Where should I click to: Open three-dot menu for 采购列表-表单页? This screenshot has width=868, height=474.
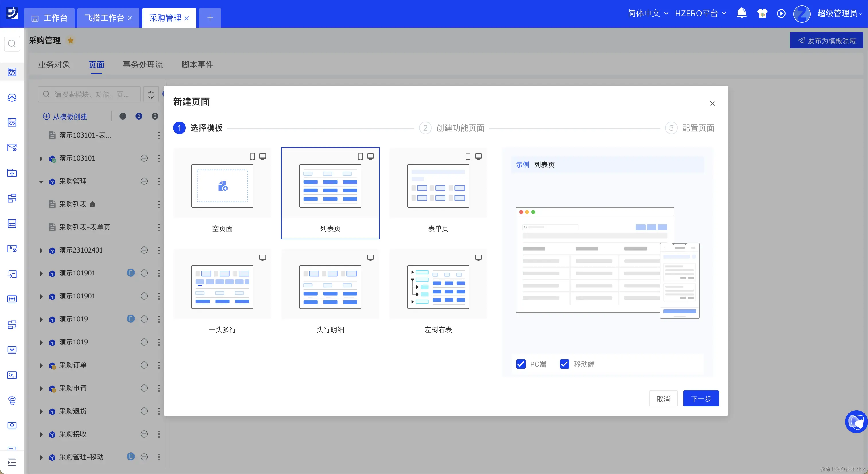click(x=159, y=227)
